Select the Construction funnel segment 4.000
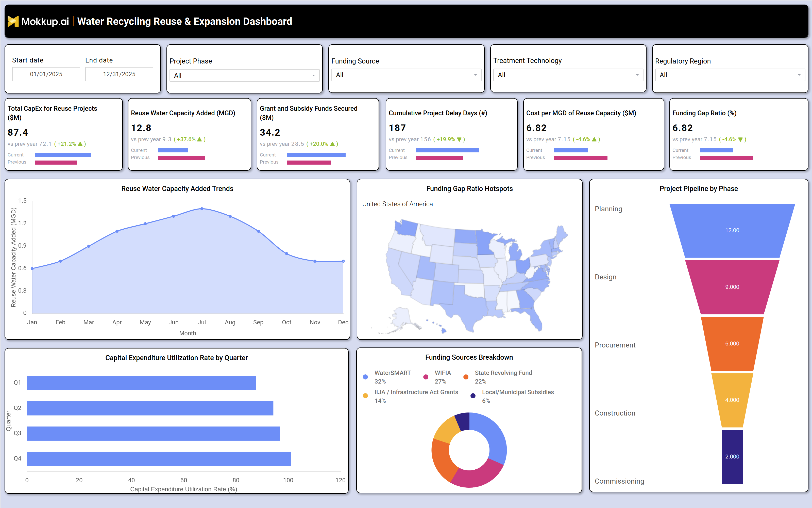Viewport: 812px width, 508px height. pyautogui.click(x=732, y=400)
